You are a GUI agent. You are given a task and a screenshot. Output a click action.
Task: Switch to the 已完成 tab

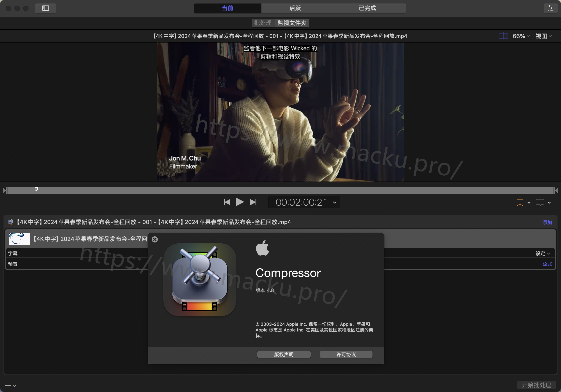(x=367, y=8)
